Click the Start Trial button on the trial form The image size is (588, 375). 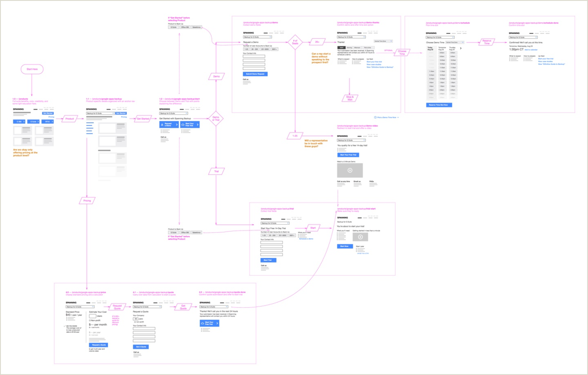[x=268, y=260]
